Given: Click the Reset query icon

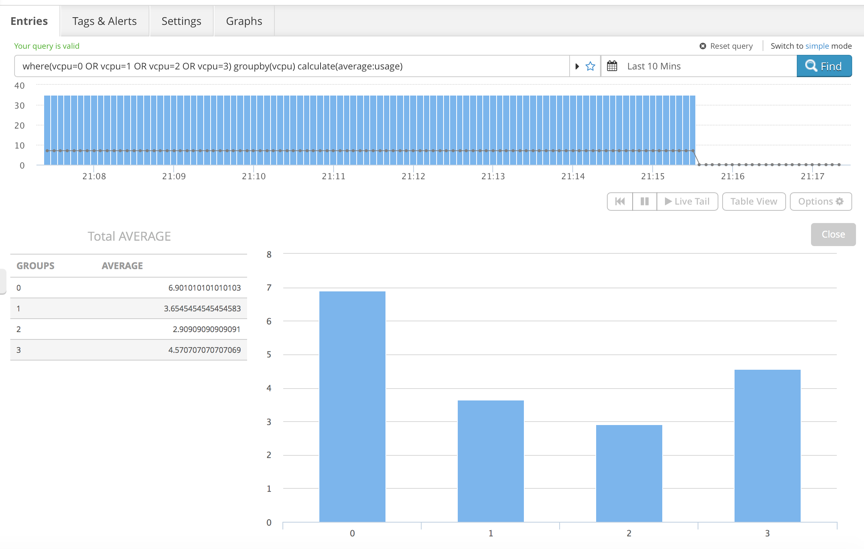Looking at the screenshot, I should [703, 46].
